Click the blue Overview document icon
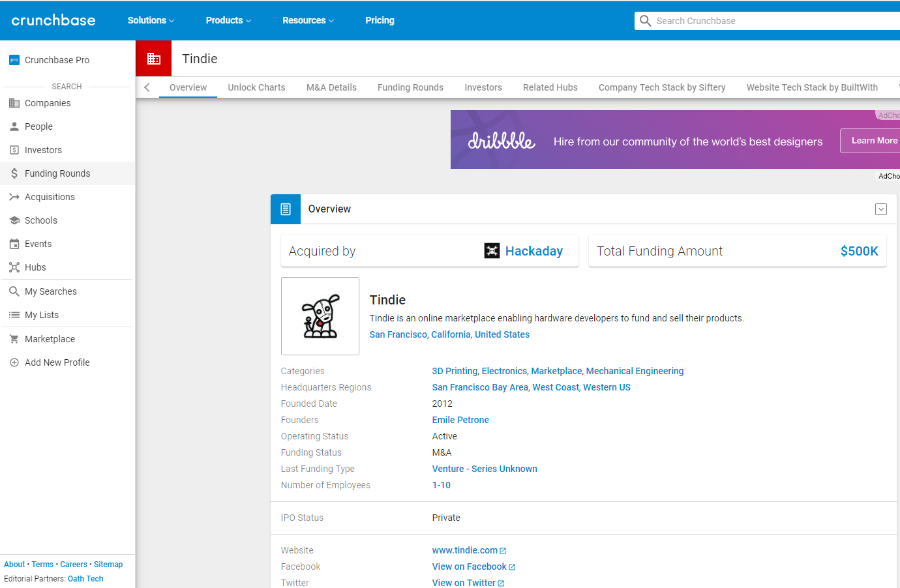This screenshot has height=588, width=900. (x=286, y=209)
